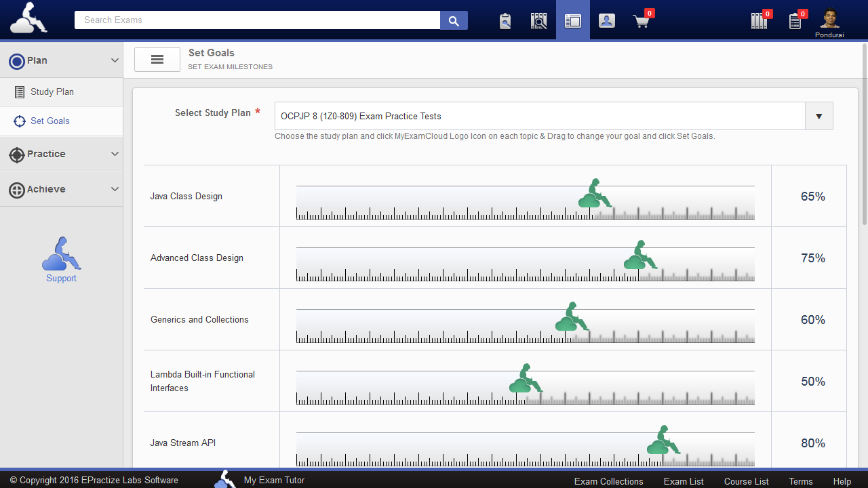This screenshot has width=868, height=488.
Task: Click the Support figure icon in sidebar
Action: click(x=61, y=258)
